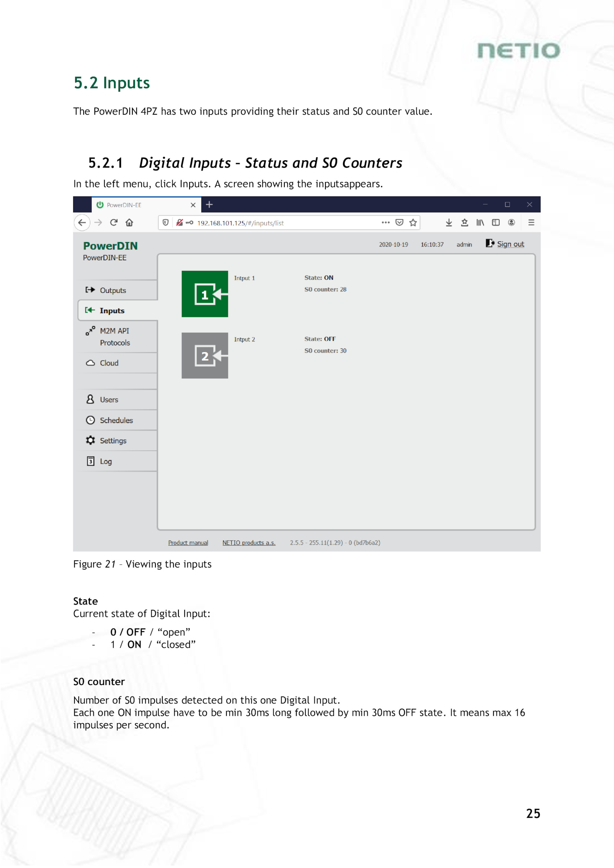Go to Settings in left menu
Screen dimensions: 614x868
113,441
